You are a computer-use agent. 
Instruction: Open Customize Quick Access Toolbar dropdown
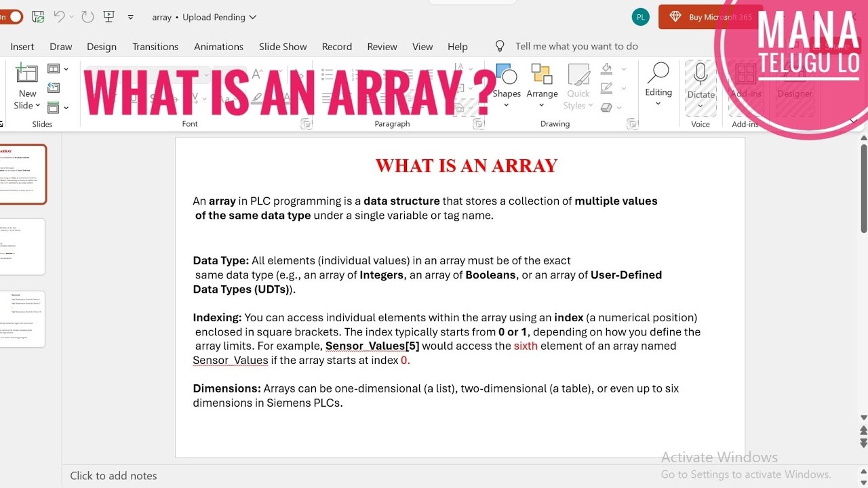tap(131, 17)
